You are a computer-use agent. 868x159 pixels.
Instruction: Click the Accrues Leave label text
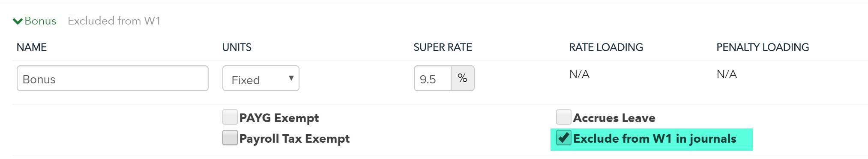614,118
